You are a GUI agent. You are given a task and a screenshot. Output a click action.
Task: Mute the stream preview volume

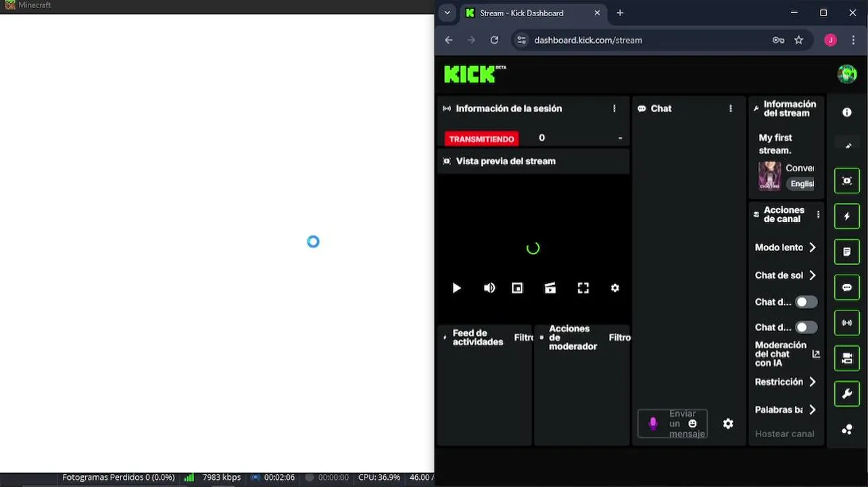pyautogui.click(x=489, y=288)
